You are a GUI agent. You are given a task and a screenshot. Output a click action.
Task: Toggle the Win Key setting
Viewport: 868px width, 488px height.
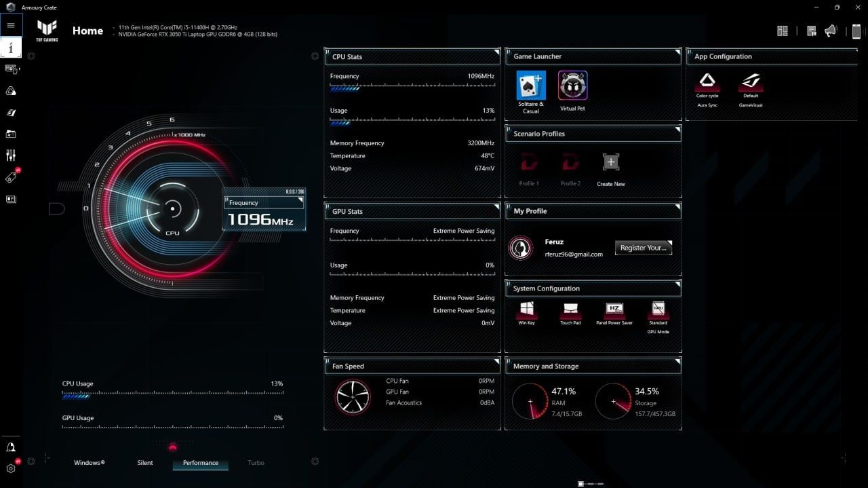click(x=527, y=309)
